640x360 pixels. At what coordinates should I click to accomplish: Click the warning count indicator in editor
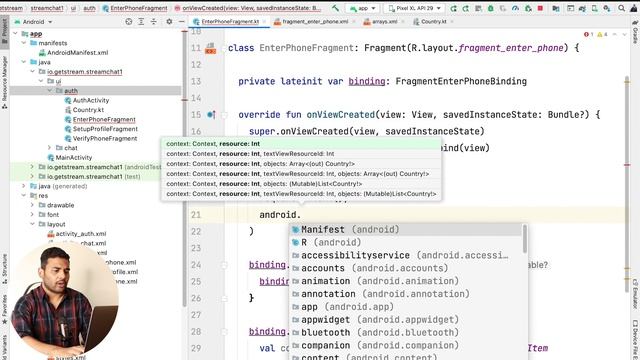tap(602, 34)
